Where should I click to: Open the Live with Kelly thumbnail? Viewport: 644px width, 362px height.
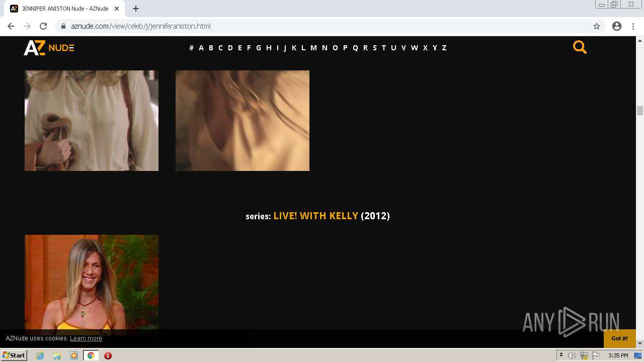(x=92, y=285)
